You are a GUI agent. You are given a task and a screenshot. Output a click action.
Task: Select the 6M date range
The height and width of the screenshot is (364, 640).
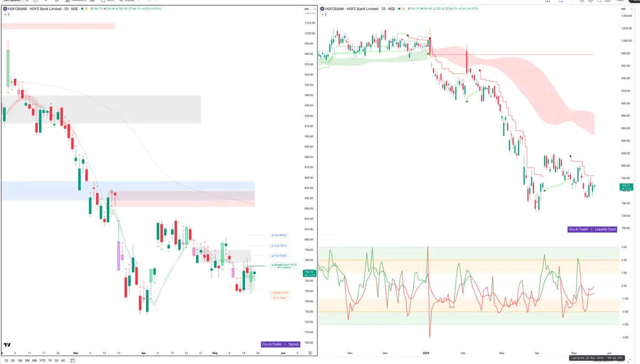pos(35,360)
